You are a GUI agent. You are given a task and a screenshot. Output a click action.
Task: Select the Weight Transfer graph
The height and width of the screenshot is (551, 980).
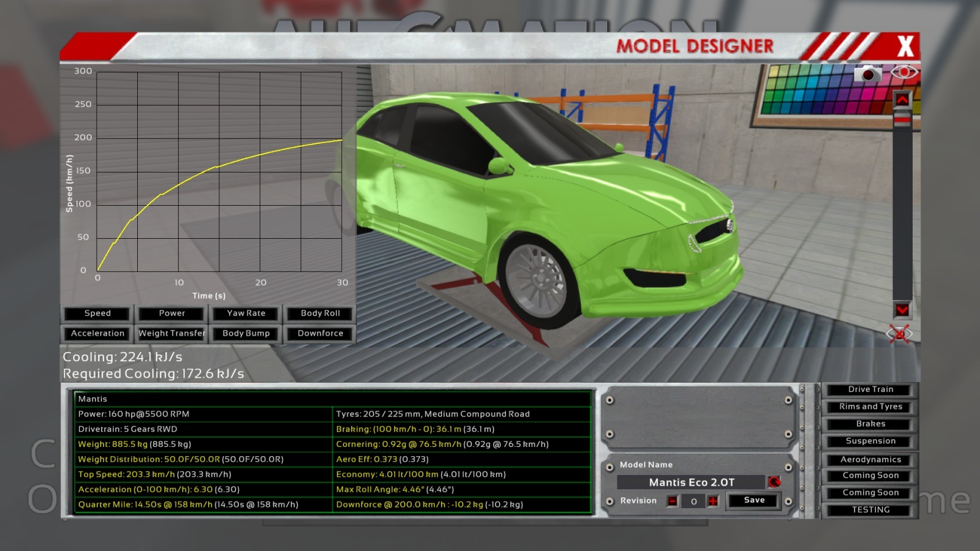click(171, 334)
